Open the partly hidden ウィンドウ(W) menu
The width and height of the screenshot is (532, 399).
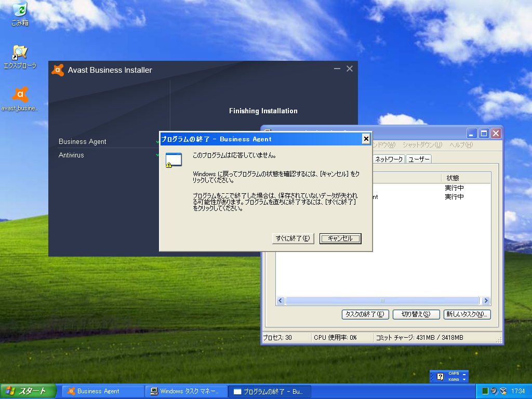click(384, 145)
